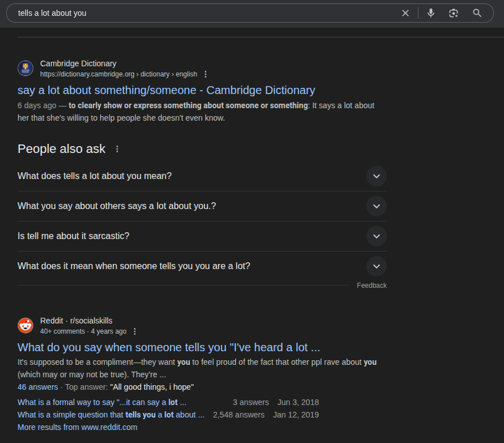Click the 'People also ask' heading

click(x=61, y=149)
